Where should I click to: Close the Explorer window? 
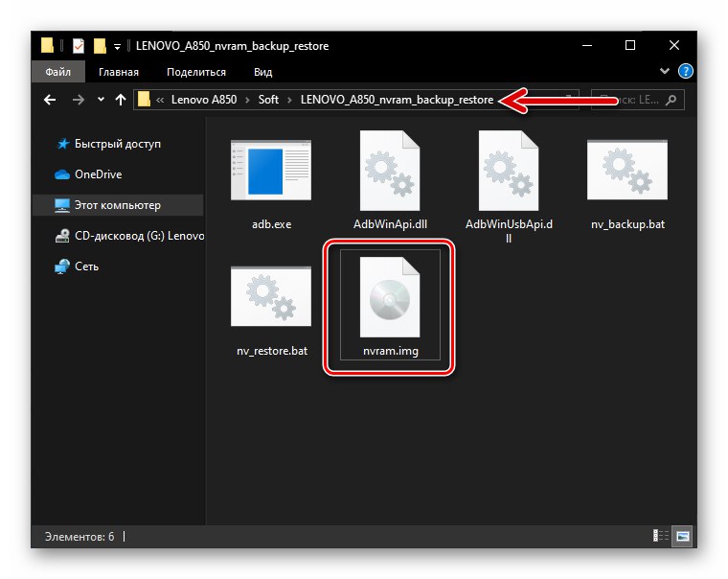point(674,46)
